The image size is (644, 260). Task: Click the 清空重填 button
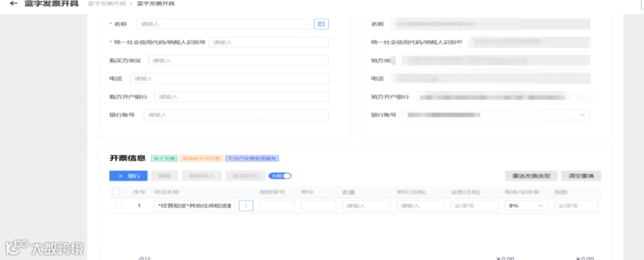point(581,176)
